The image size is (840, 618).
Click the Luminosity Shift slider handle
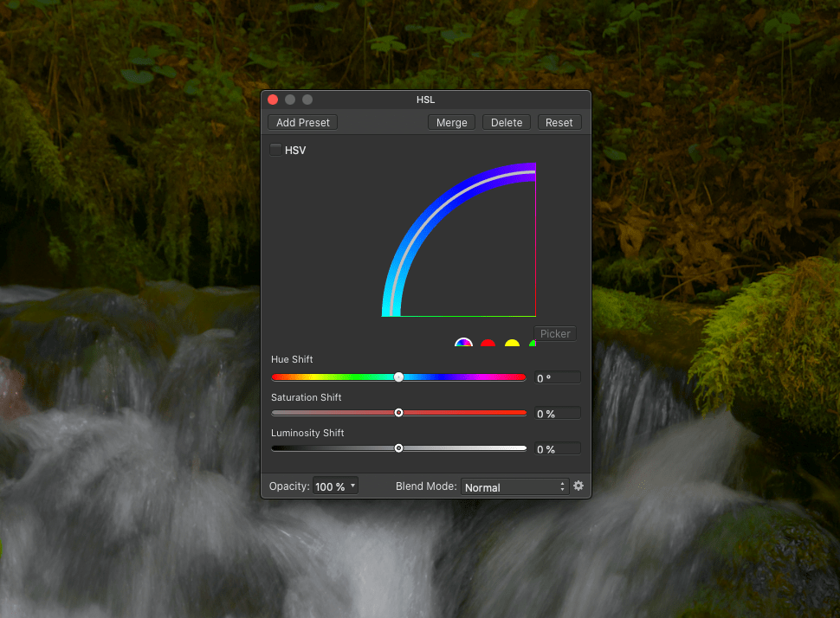pos(398,448)
